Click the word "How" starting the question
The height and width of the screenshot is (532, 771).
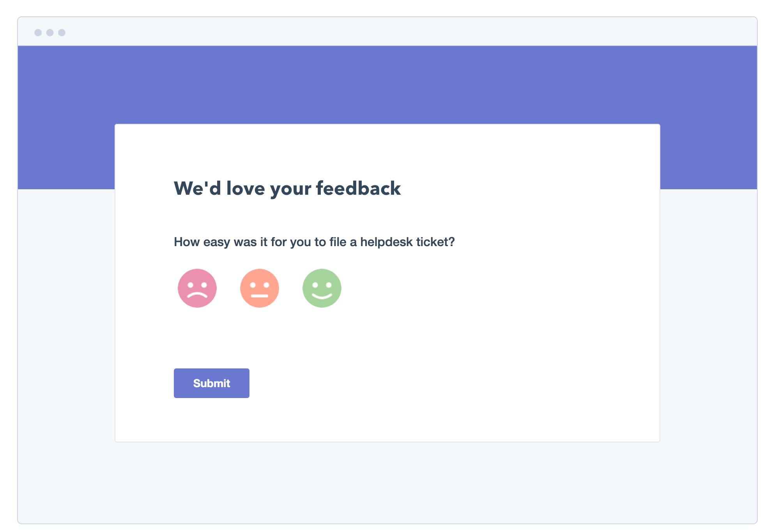pyautogui.click(x=187, y=242)
